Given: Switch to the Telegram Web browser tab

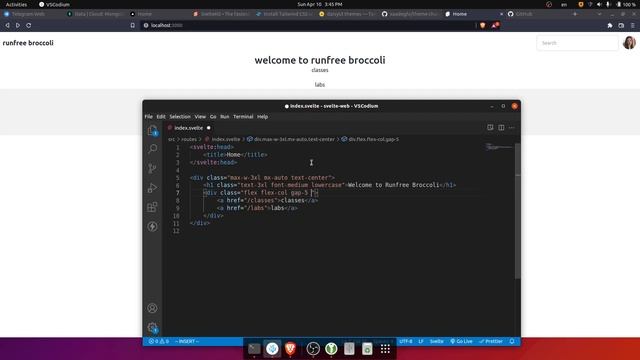Looking at the screenshot, I should click(x=29, y=14).
